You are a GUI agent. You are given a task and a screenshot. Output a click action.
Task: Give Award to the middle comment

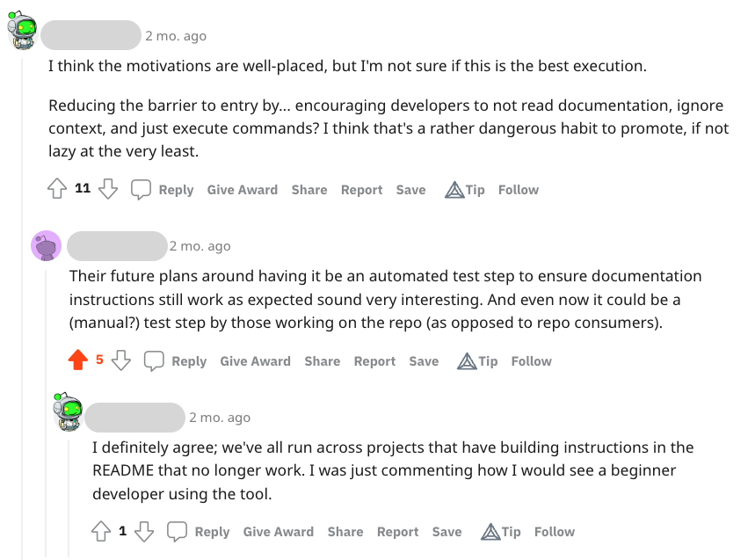(x=255, y=360)
